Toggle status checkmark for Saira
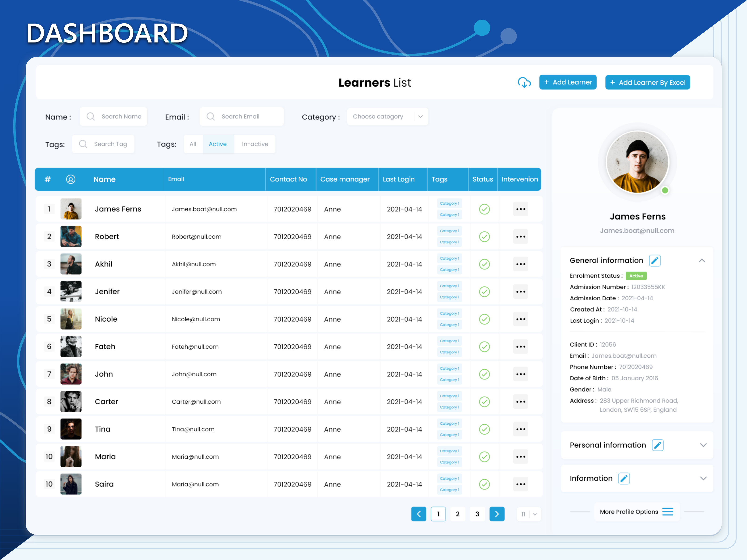 (x=484, y=484)
